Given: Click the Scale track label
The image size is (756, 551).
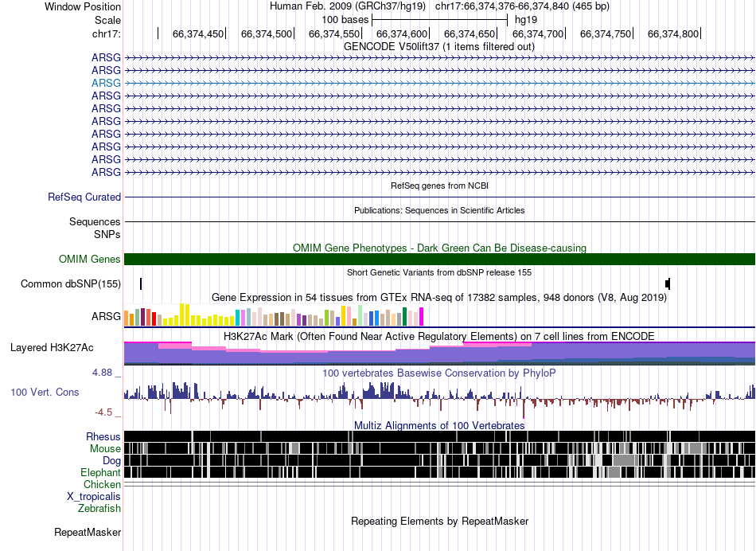Looking at the screenshot, I should pos(107,20).
